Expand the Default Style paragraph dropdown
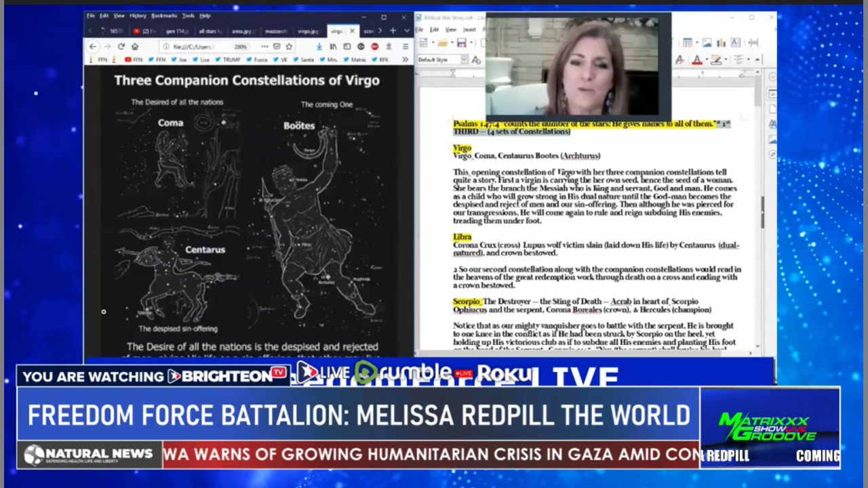The image size is (868, 488). point(464,60)
